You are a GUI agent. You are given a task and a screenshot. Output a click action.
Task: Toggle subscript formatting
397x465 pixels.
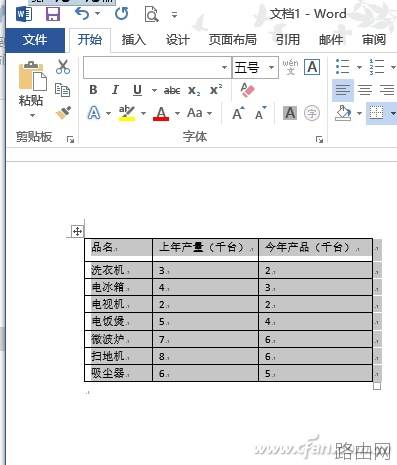tap(194, 90)
